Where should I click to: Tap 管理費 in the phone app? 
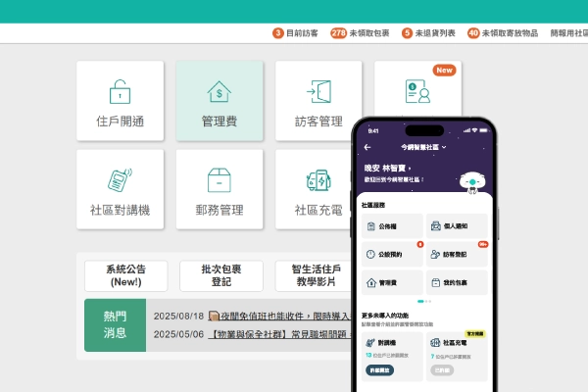pos(392,282)
